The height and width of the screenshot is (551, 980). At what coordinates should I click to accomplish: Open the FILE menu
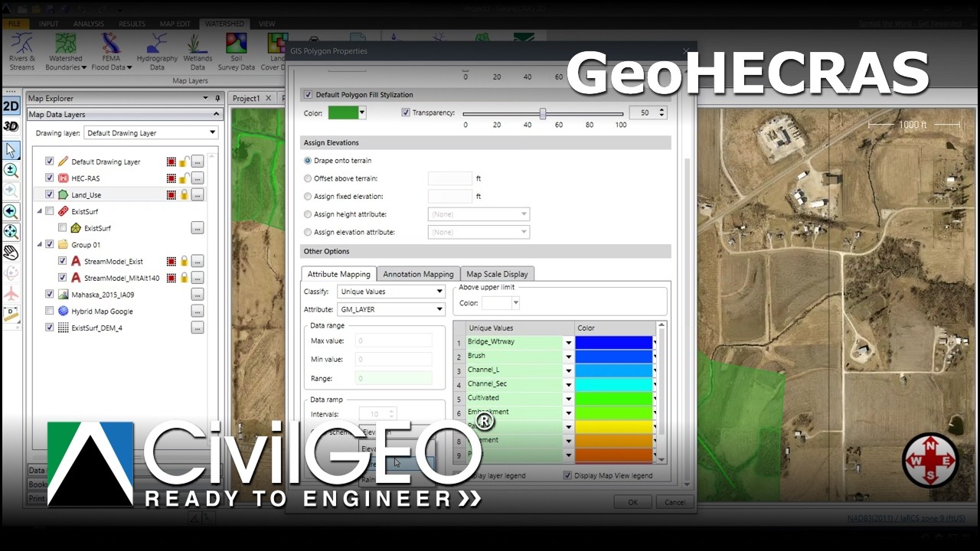pyautogui.click(x=15, y=24)
